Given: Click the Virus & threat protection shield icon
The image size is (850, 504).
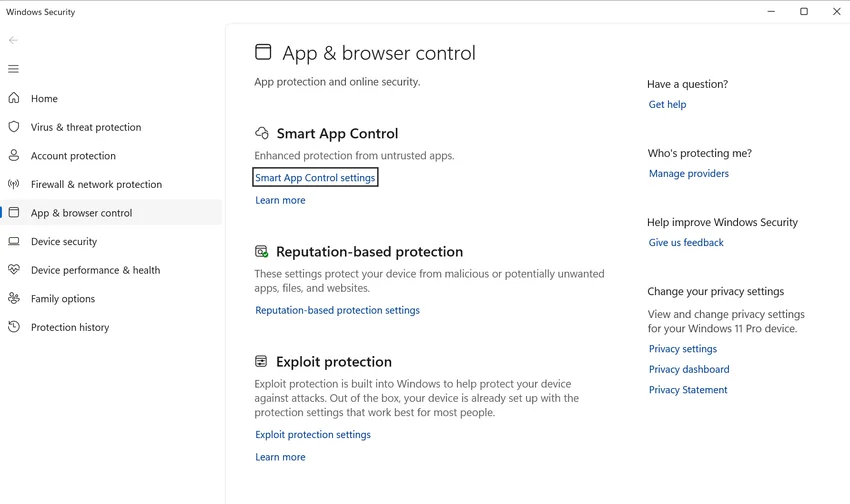Looking at the screenshot, I should point(14,127).
